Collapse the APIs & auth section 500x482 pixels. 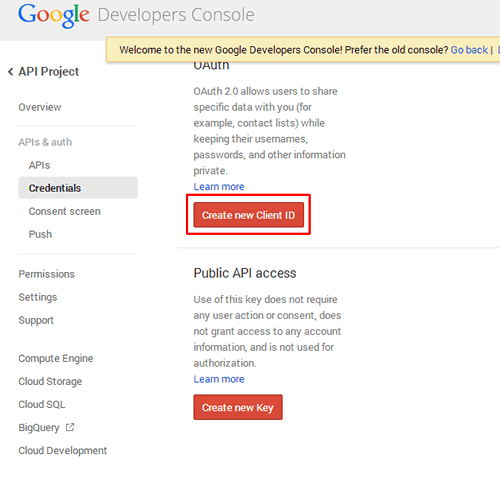pyautogui.click(x=45, y=142)
